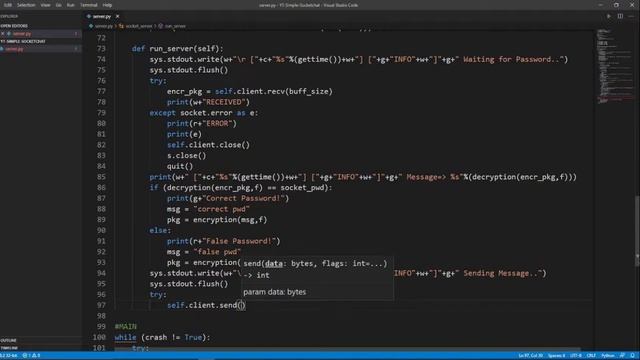Open notifications bell in status bar

(x=632, y=356)
